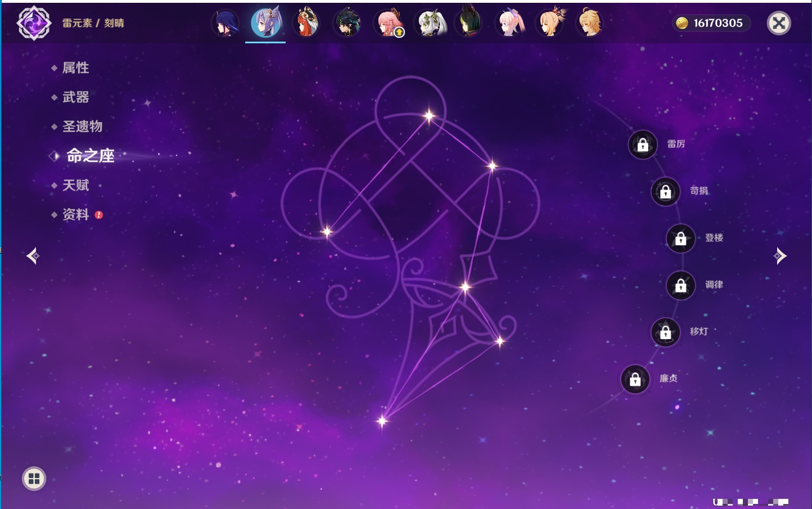Click the 苛捐 constellation label
This screenshot has width=812, height=509.
699,191
